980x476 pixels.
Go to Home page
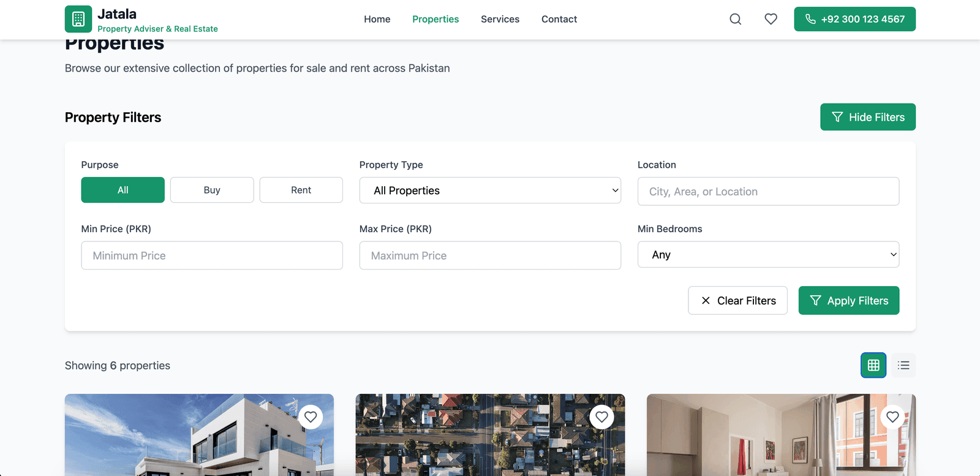point(377,19)
